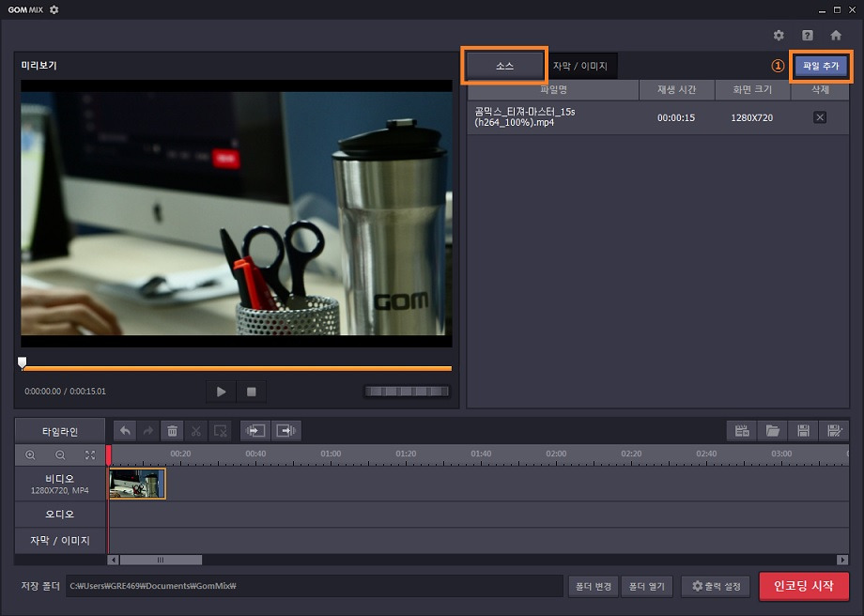Click the crop/remove selection icon
This screenshot has width=864, height=616.
[220, 431]
